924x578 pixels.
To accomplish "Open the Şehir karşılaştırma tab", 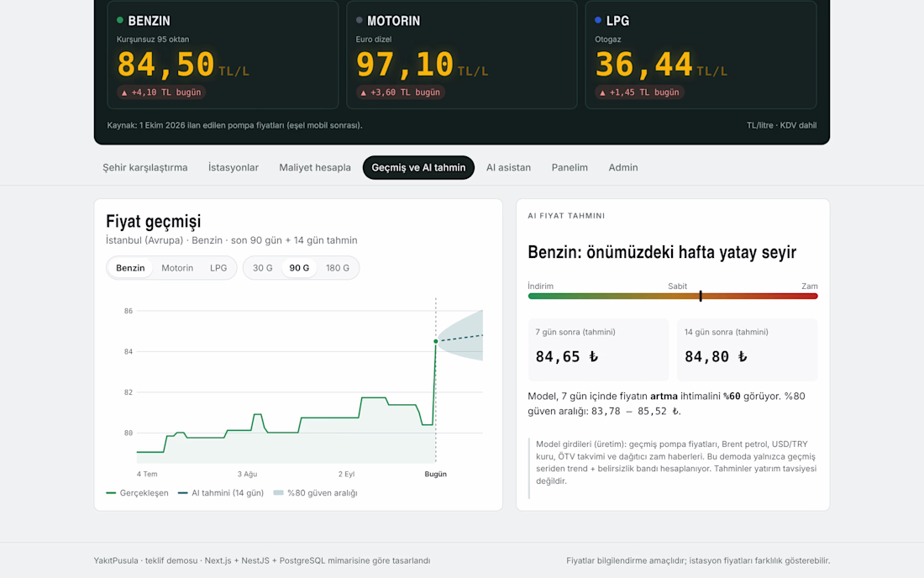I will click(145, 168).
